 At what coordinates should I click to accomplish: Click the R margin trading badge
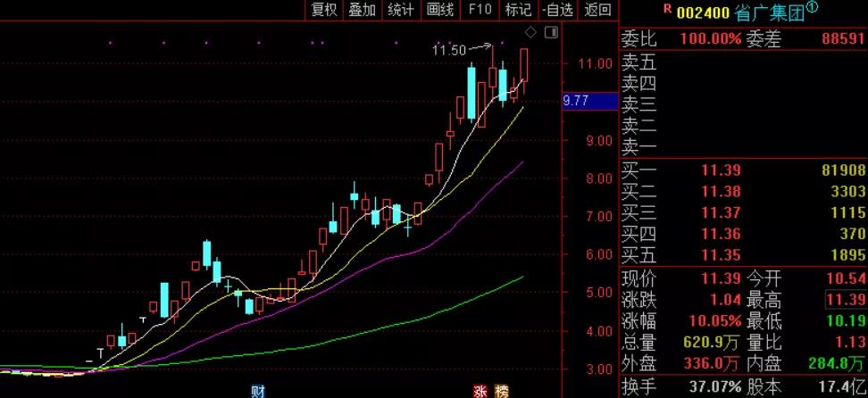click(x=667, y=8)
